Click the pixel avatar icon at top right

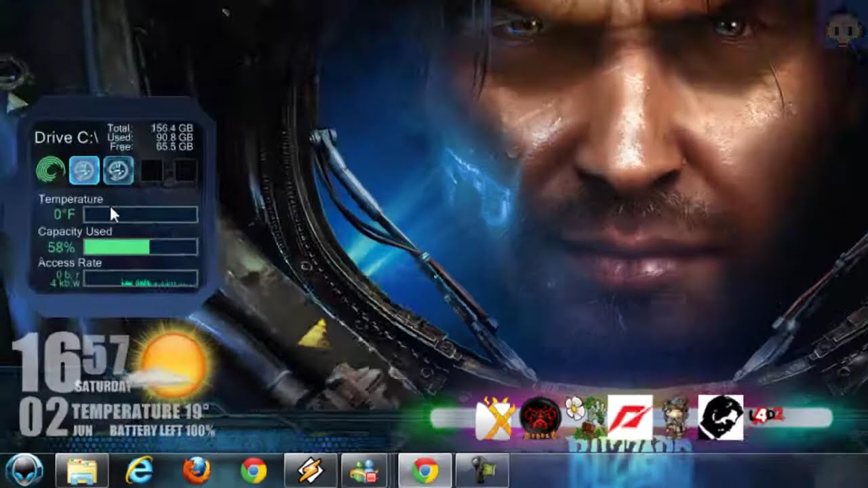tap(845, 28)
